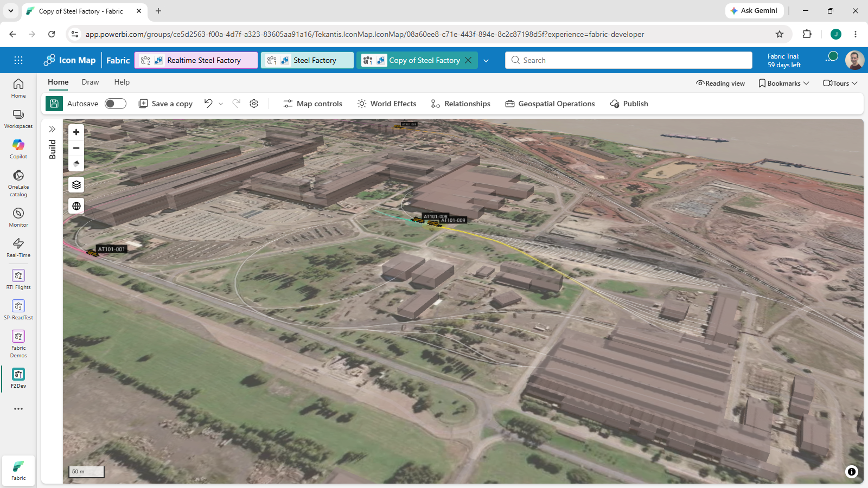Open the Fabric Demos workspace
The image size is (868, 488).
18,344
